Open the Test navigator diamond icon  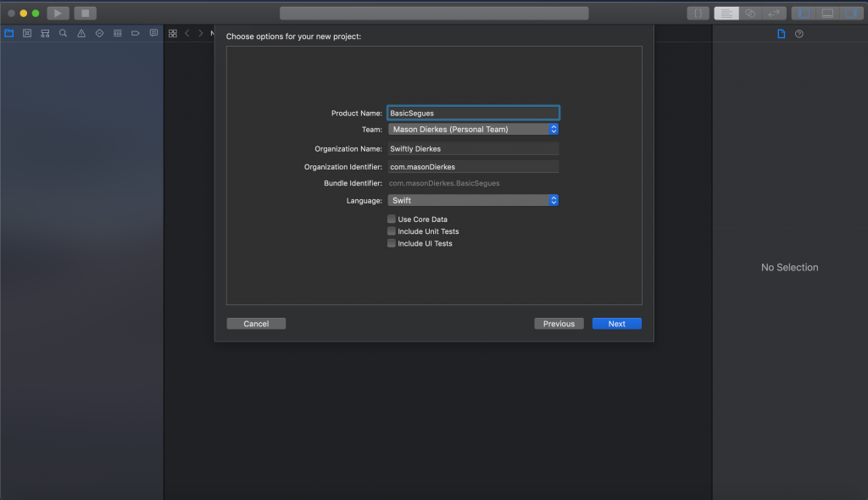click(100, 33)
